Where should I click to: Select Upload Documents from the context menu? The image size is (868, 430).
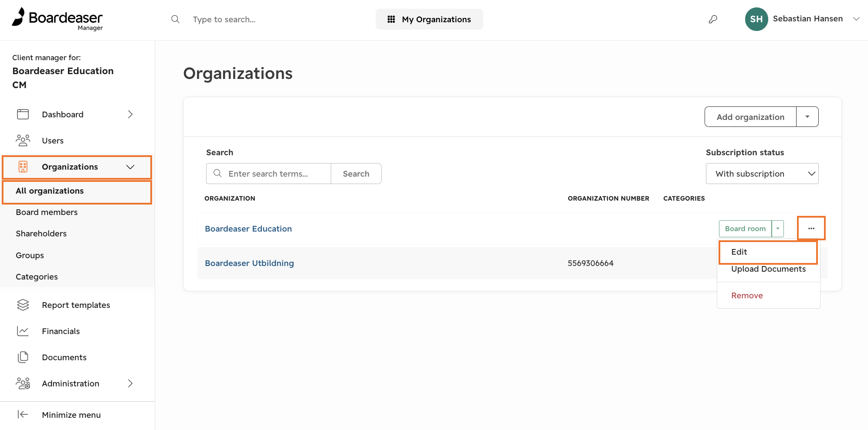coord(768,269)
